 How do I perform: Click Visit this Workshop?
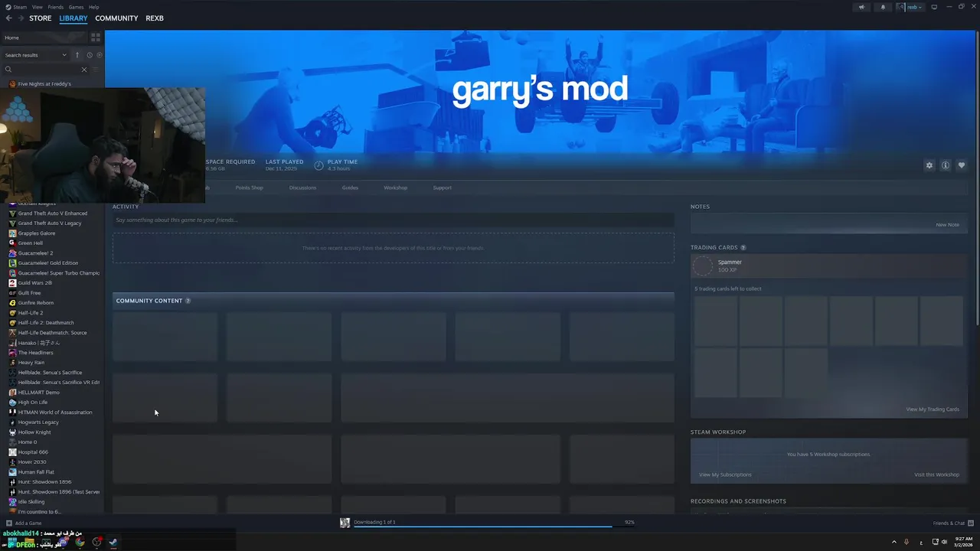click(x=936, y=474)
